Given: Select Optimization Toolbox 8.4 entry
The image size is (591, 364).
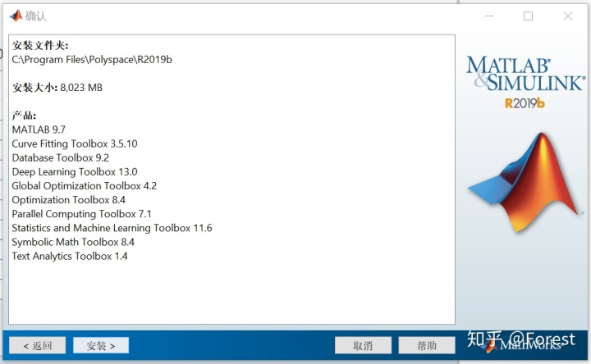Looking at the screenshot, I should [68, 200].
